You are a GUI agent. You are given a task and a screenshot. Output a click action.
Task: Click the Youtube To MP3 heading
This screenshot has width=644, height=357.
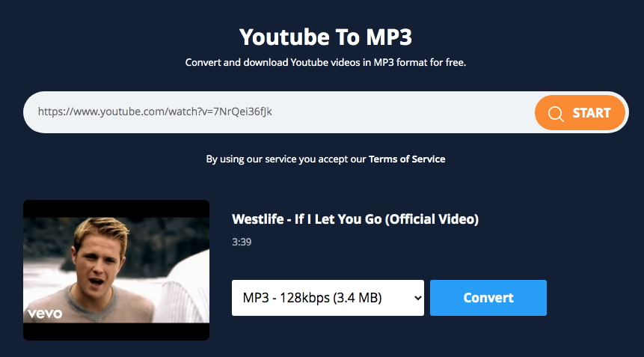(325, 37)
